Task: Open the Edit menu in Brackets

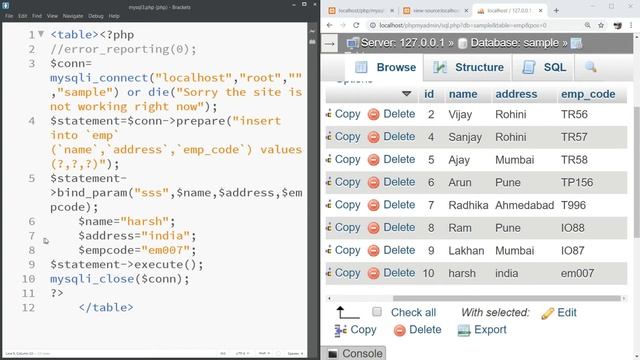Action: [22, 16]
